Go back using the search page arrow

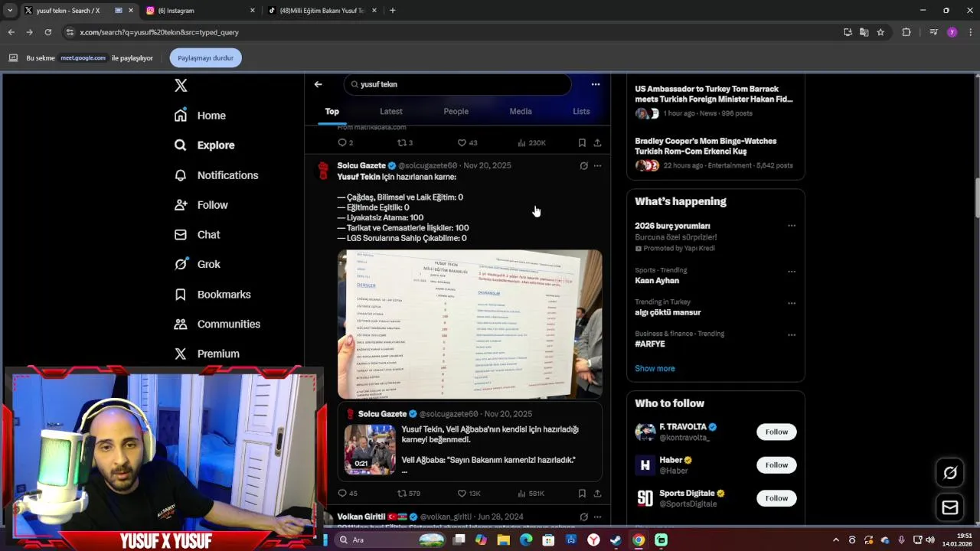pos(318,84)
